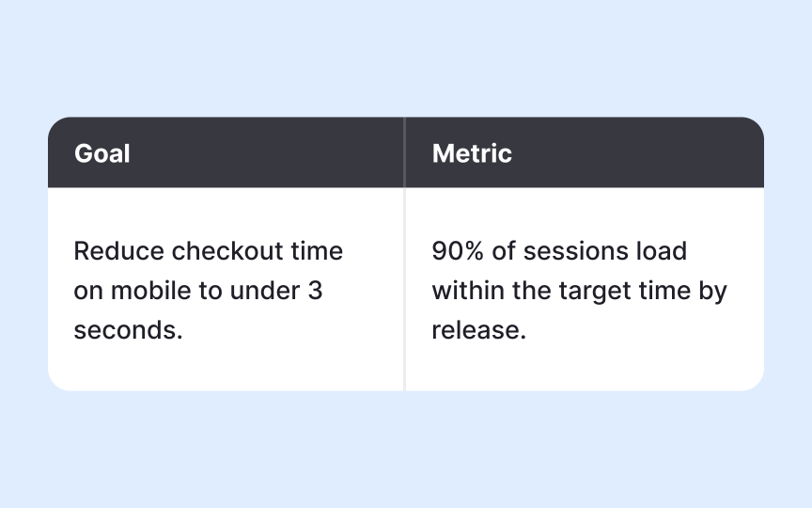
Task: Click the word "by" in the Metric cell
Action: tap(712, 292)
